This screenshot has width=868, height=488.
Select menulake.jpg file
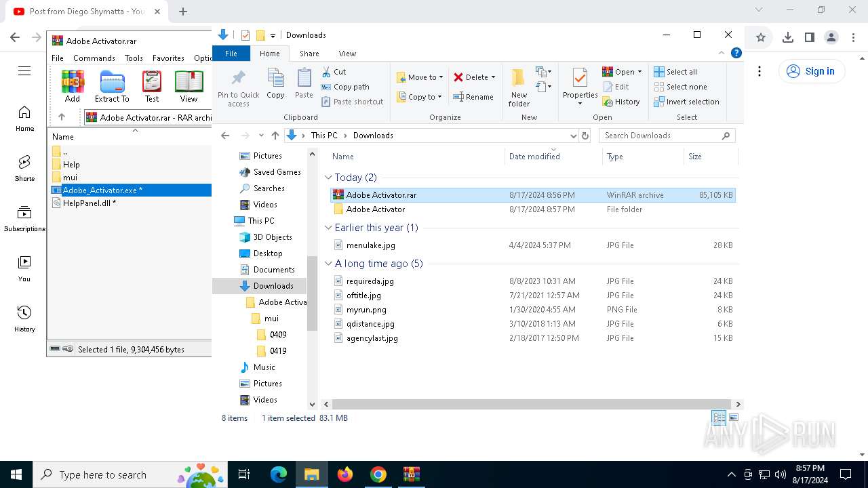pos(532,245)
